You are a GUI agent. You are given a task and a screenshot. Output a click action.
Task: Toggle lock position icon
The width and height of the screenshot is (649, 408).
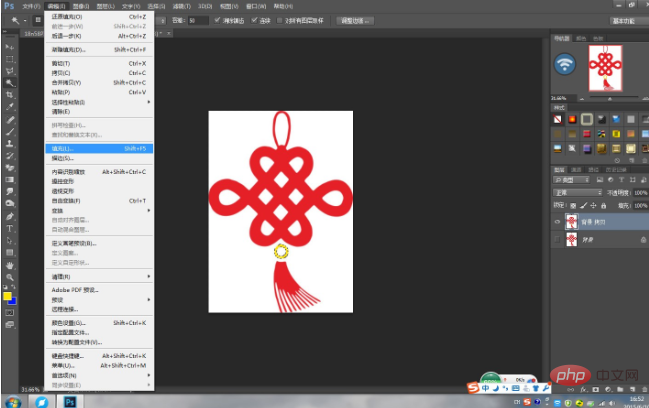[x=593, y=205]
